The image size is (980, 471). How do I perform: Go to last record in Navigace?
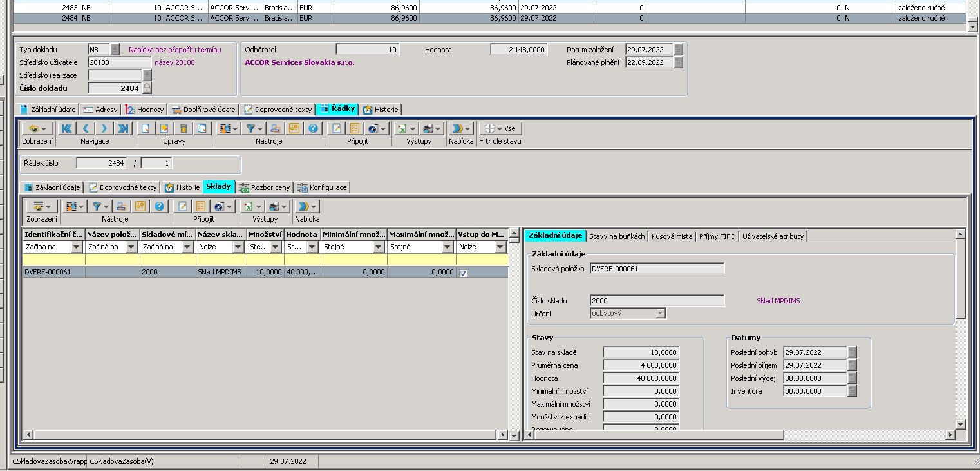pos(122,128)
